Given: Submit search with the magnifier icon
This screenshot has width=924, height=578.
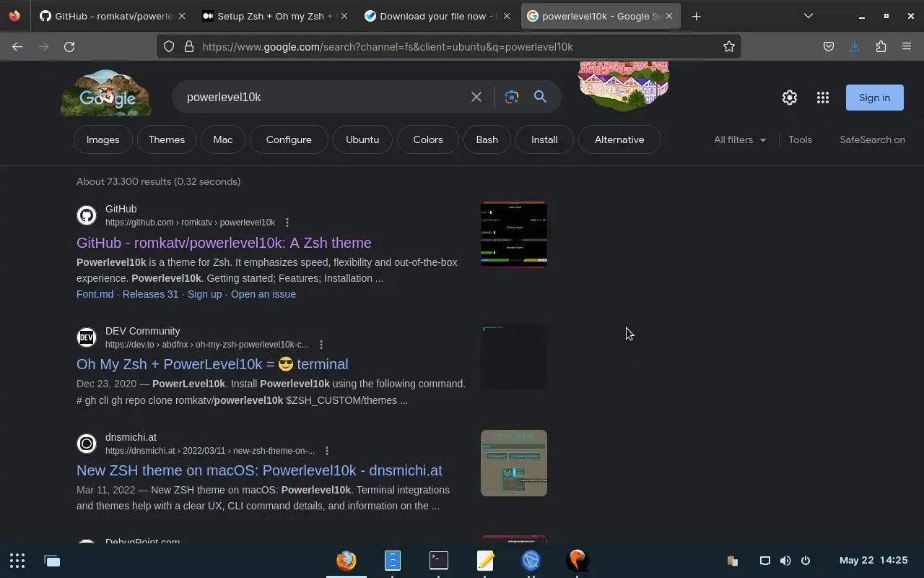Looking at the screenshot, I should pyautogui.click(x=540, y=97).
